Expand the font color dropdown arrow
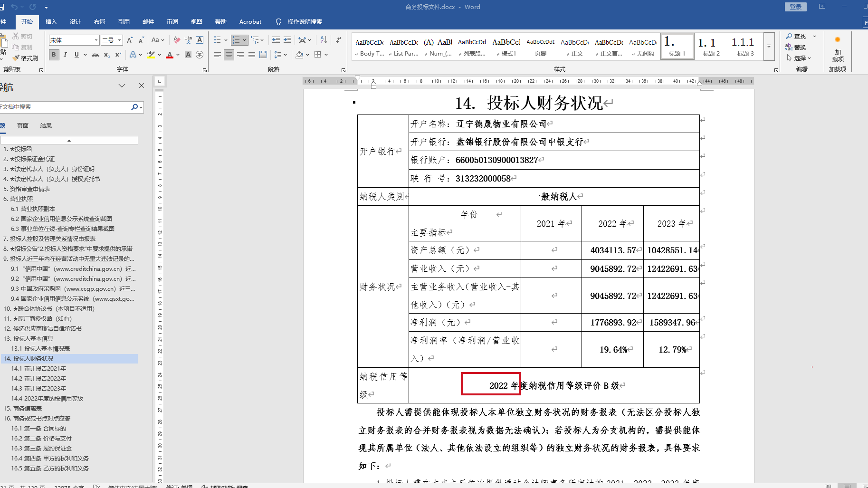The height and width of the screenshot is (488, 868). click(x=178, y=55)
